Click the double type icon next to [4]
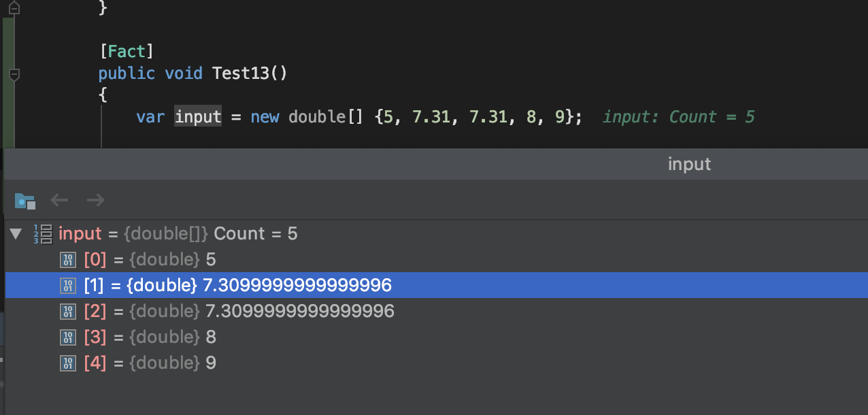Screen dimensions: 868x415 [67, 363]
